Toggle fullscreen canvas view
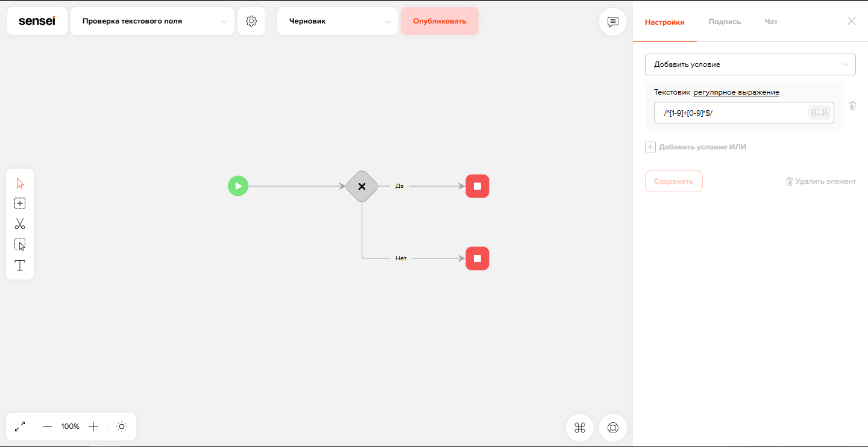Screen dimensions: 868x447 click(20, 427)
